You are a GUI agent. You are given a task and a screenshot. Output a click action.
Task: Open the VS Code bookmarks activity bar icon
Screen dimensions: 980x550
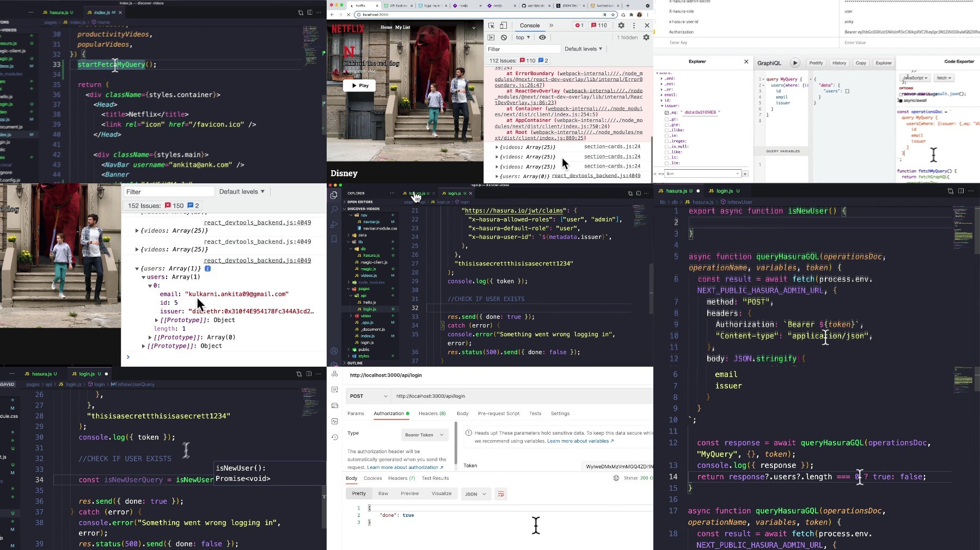coord(334,239)
